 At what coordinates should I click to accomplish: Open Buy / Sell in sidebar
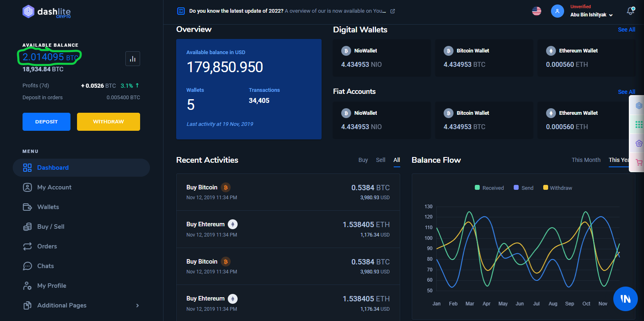coord(50,227)
